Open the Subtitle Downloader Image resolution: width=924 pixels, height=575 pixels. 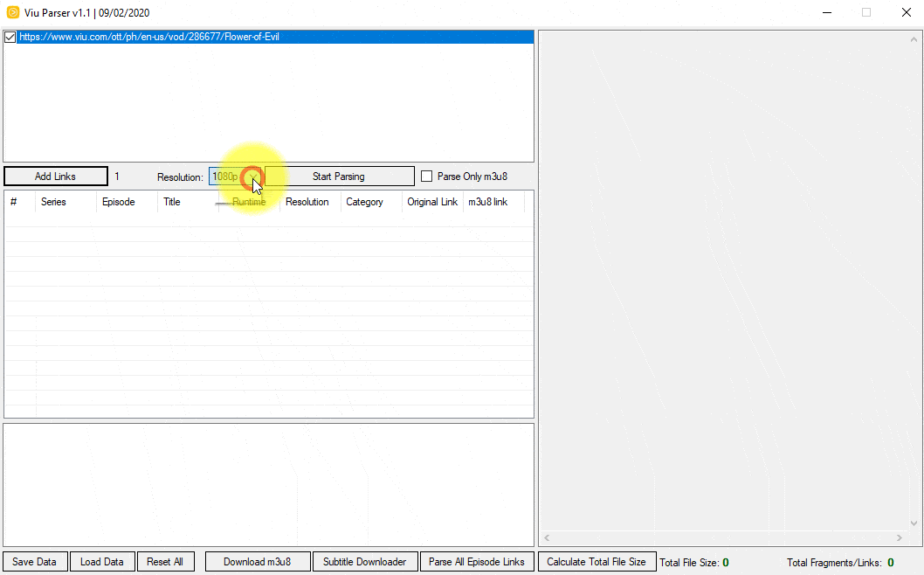(365, 561)
